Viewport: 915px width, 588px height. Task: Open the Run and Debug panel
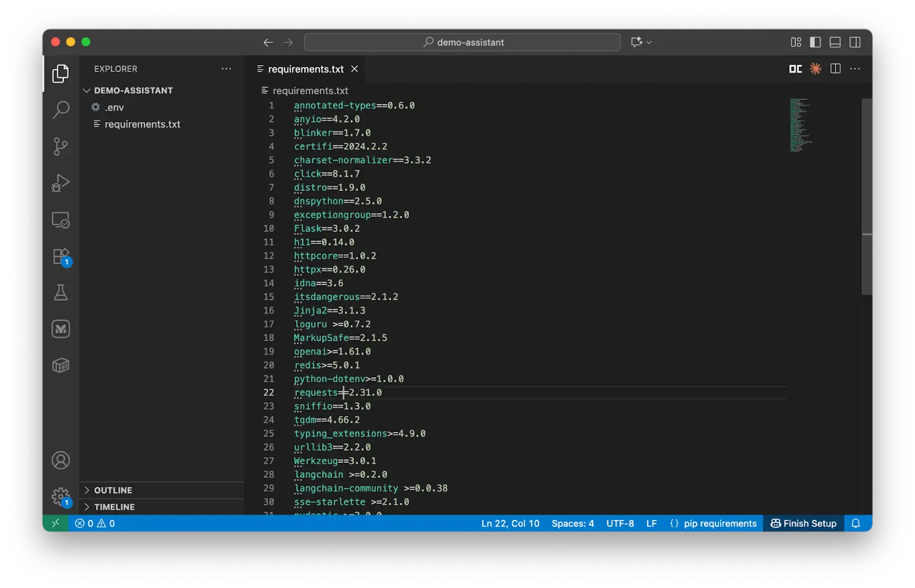[x=61, y=183]
